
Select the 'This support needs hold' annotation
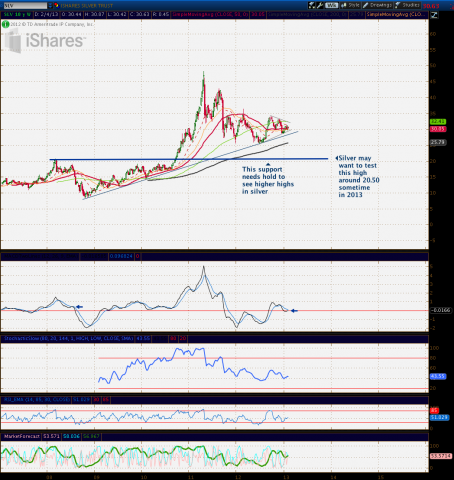268,180
